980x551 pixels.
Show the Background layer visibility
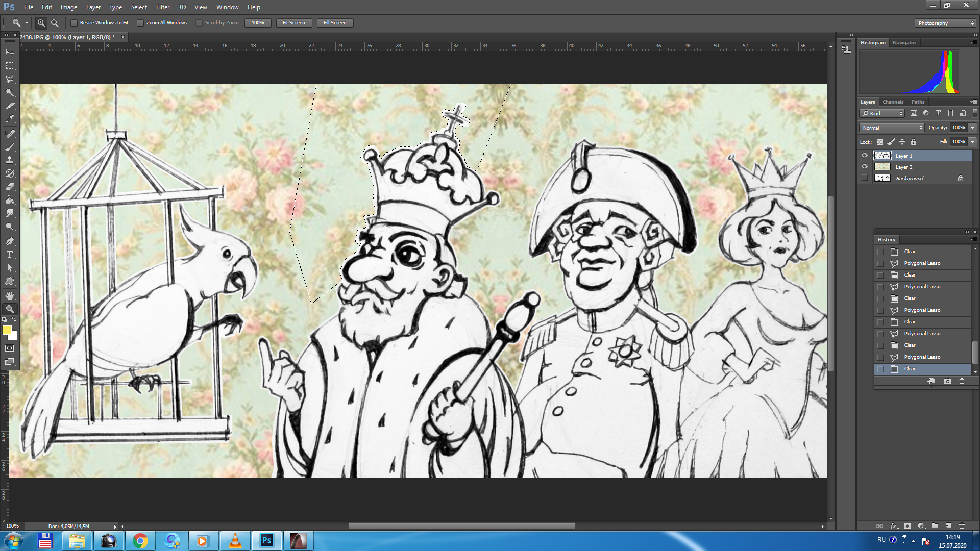(x=865, y=178)
